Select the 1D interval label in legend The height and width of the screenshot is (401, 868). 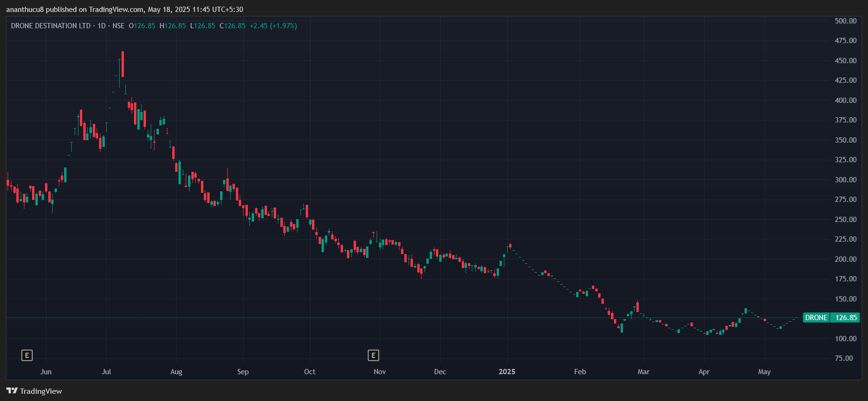pos(101,26)
